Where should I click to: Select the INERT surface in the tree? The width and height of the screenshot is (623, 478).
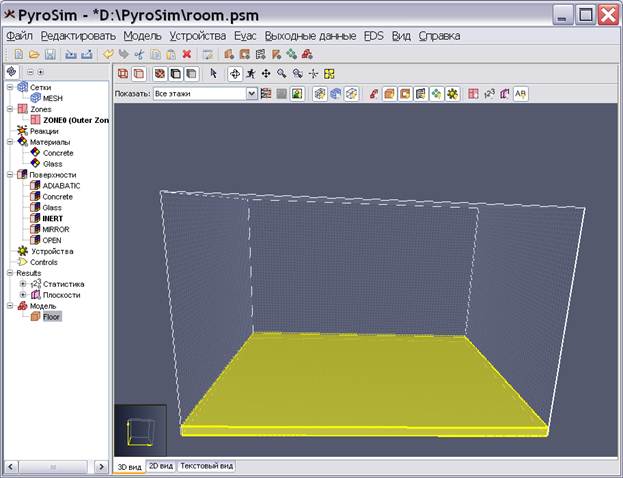[52, 219]
